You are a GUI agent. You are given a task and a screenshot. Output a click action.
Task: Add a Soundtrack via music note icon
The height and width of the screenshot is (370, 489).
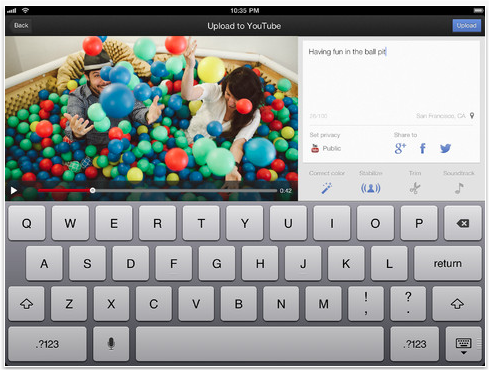(x=459, y=188)
